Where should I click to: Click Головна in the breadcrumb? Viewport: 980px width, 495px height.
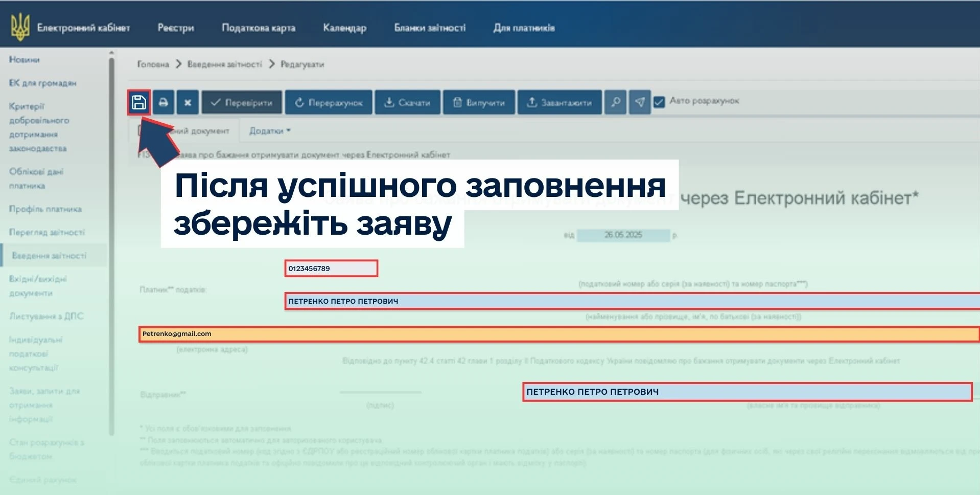click(153, 64)
